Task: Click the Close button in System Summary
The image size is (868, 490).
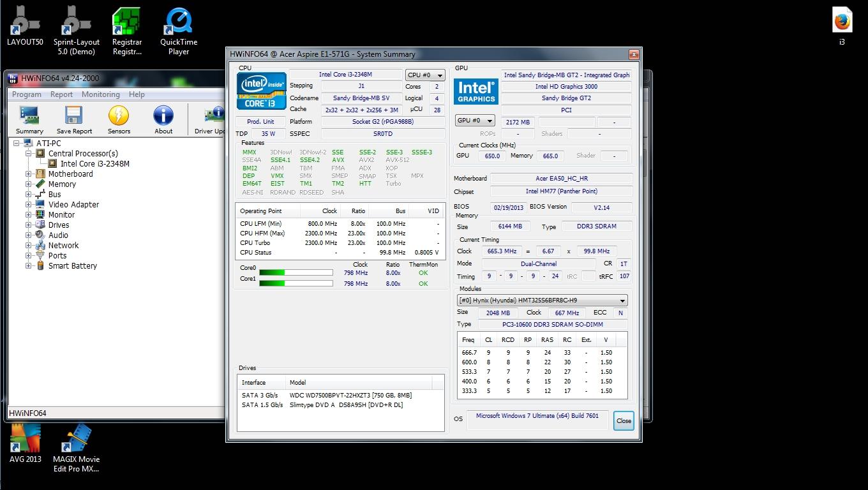Action: [624, 420]
